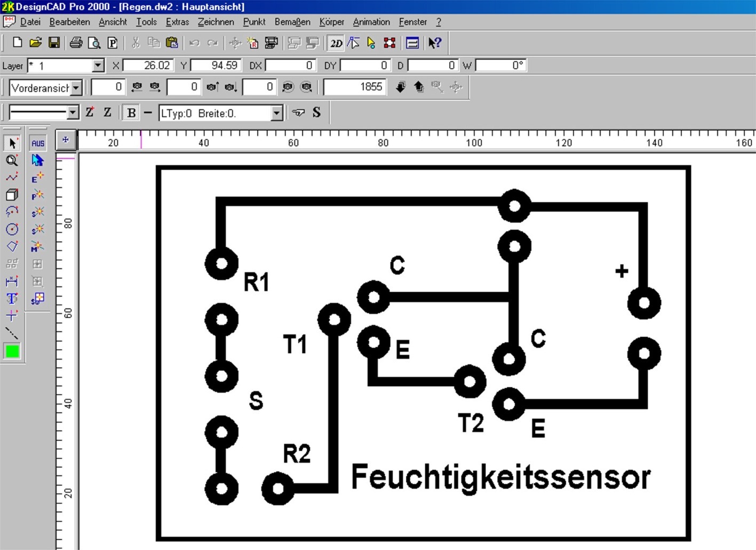Screen dimensions: 756x550
Task: Select the text T tool
Action: point(12,298)
